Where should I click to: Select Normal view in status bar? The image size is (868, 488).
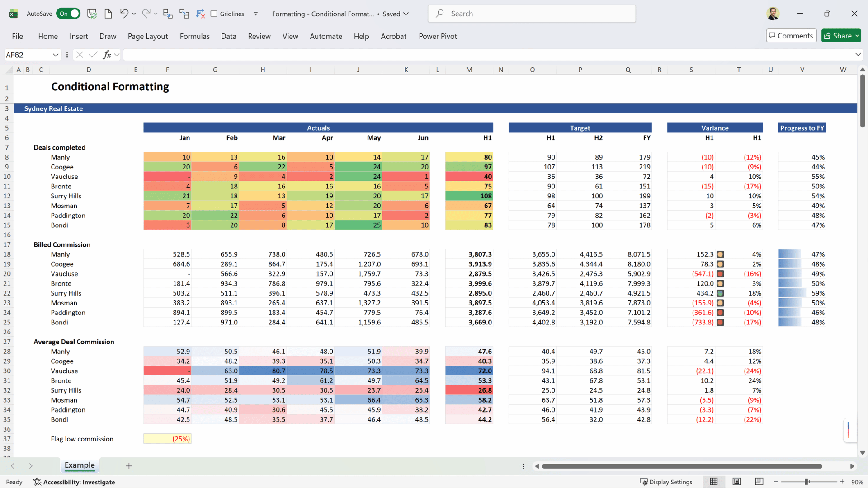(x=714, y=482)
